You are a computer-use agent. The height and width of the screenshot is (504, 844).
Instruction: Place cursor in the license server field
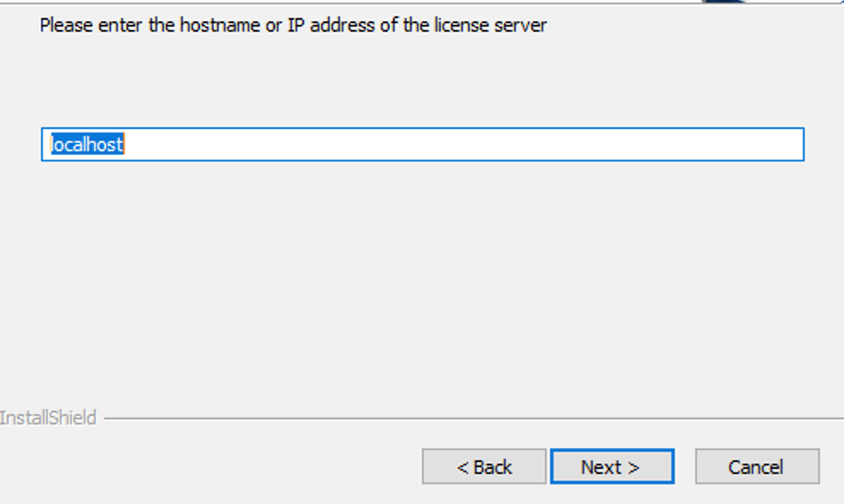tap(342, 145)
